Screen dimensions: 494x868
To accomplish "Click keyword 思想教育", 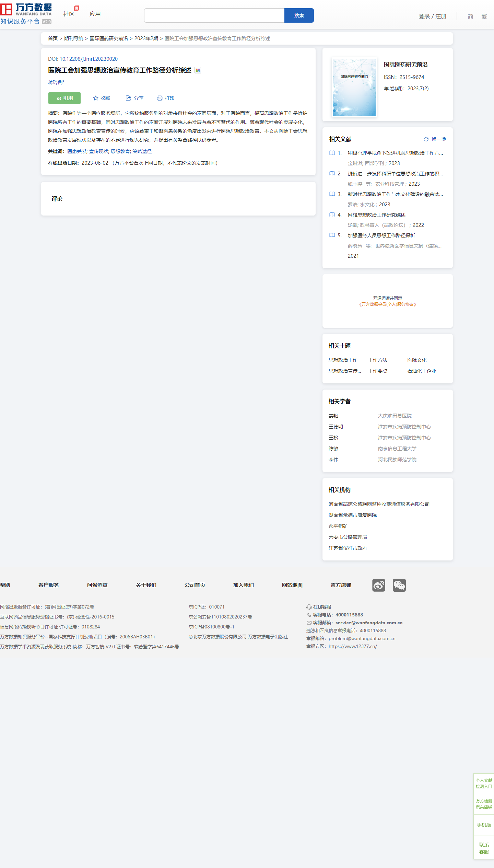I will click(x=120, y=151).
